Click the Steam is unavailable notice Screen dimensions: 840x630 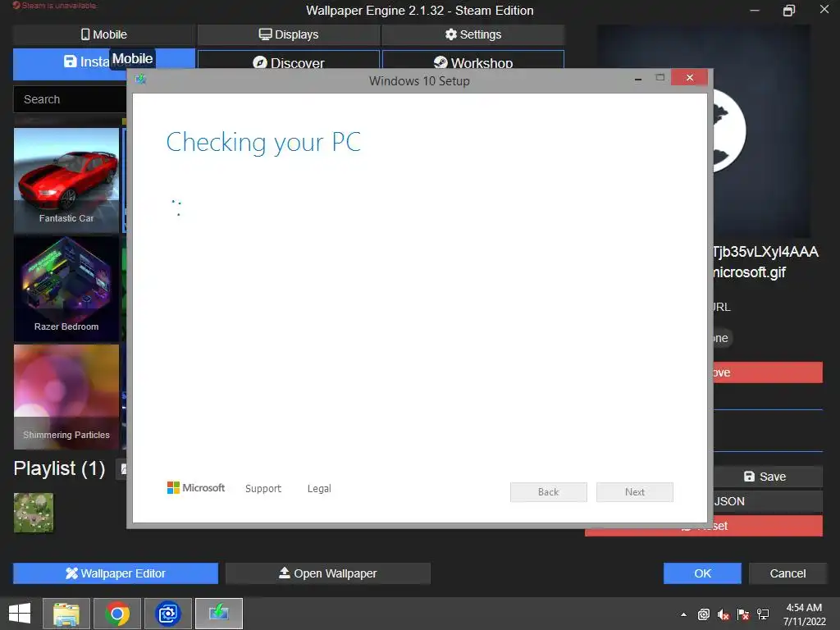(55, 6)
